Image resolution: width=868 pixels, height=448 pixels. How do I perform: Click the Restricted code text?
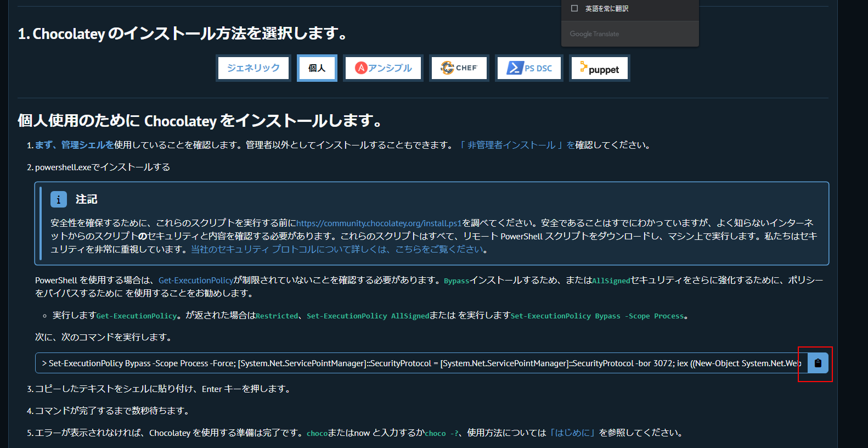277,316
